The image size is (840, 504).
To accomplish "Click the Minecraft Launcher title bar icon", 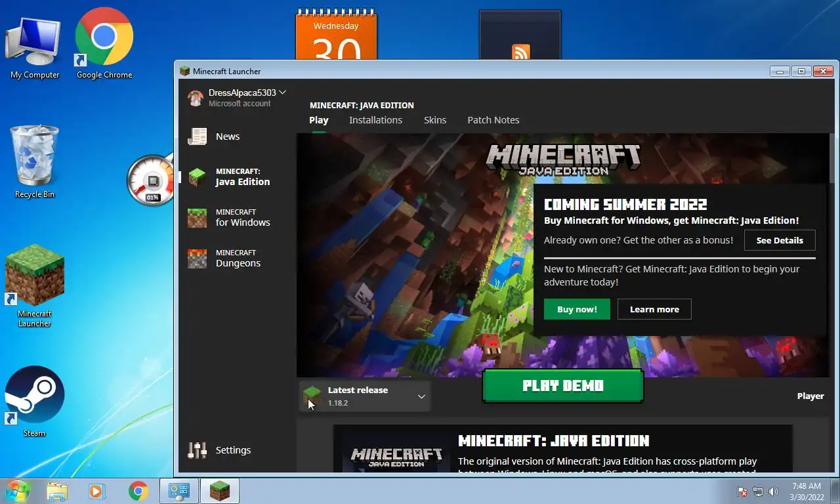I will click(x=184, y=71).
